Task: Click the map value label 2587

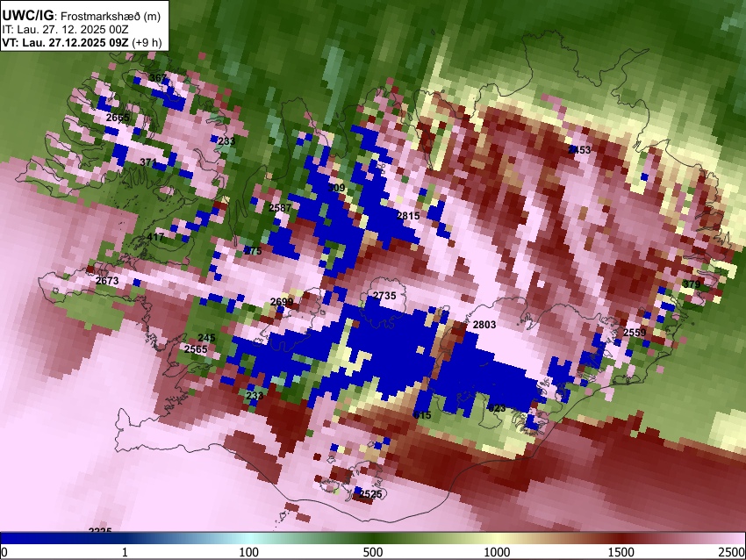Action: point(280,208)
